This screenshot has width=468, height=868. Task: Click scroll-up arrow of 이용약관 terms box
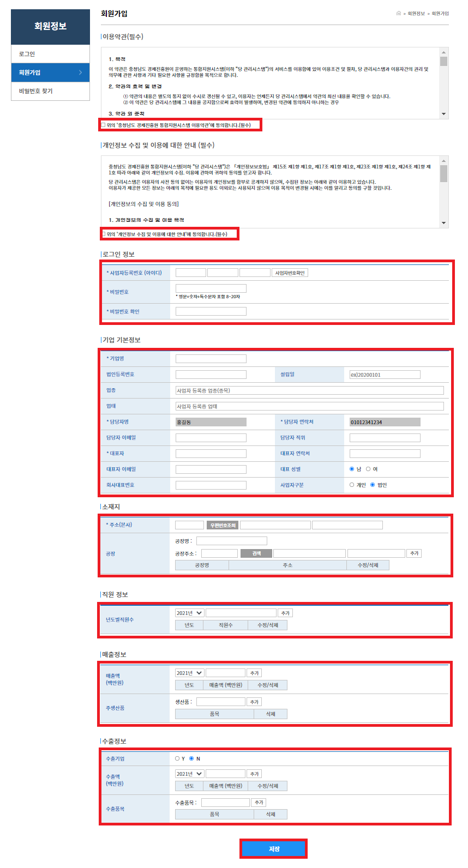point(444,52)
